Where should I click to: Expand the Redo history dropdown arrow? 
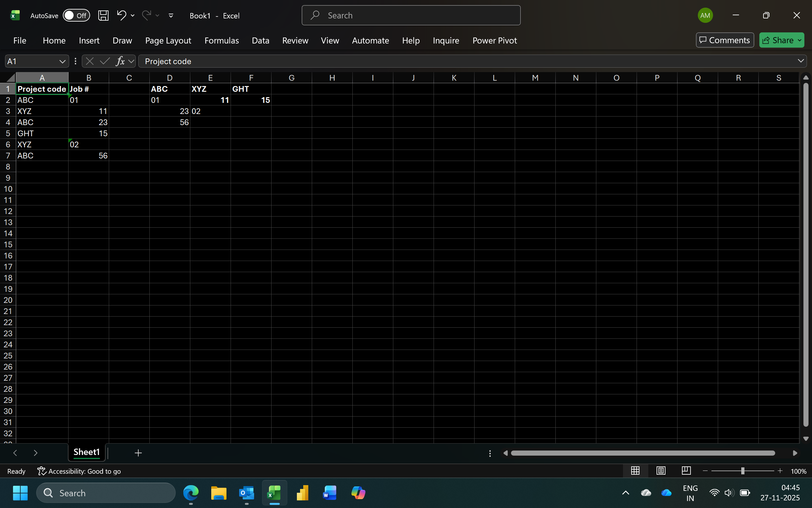click(x=157, y=16)
